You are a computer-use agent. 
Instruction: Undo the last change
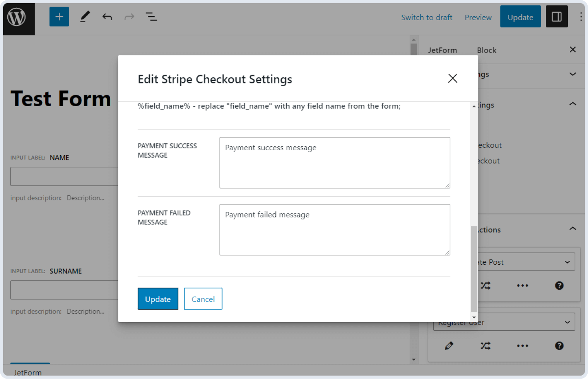(x=107, y=17)
